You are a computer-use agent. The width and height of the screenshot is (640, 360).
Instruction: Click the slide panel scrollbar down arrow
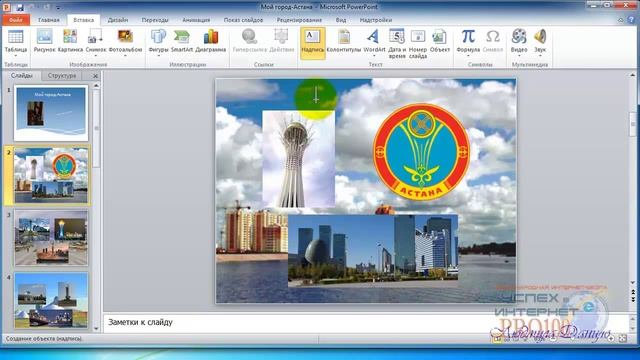click(96, 328)
